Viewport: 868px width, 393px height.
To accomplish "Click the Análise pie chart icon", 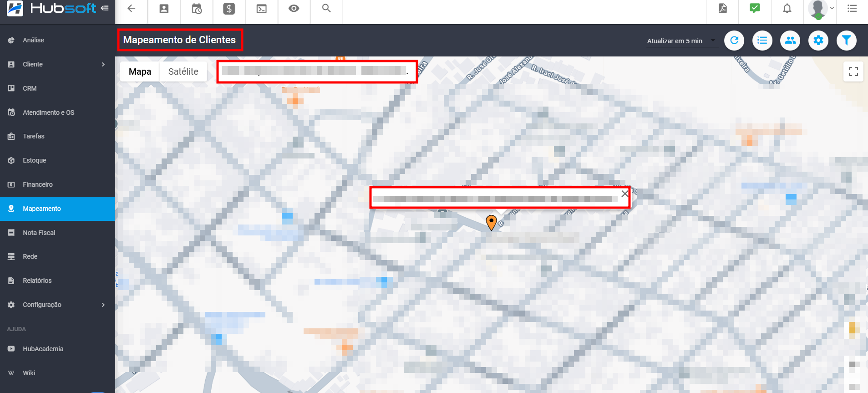I will [11, 40].
